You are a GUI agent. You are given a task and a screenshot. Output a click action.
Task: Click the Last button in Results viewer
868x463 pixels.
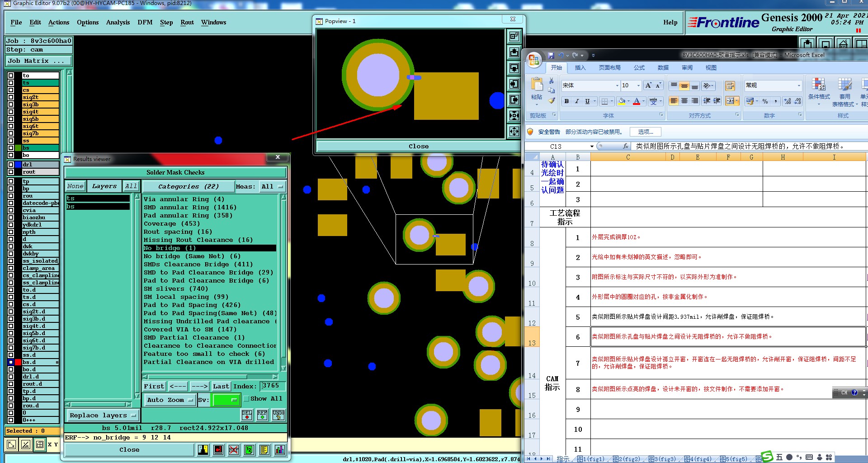(221, 386)
